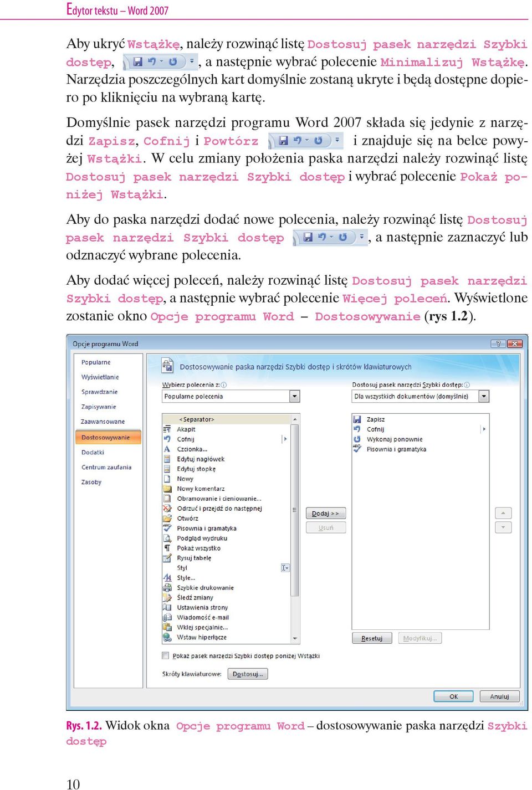Open the Zaawansowane category
Image resolution: width=532 pixels, height=790 pixels.
[103, 422]
